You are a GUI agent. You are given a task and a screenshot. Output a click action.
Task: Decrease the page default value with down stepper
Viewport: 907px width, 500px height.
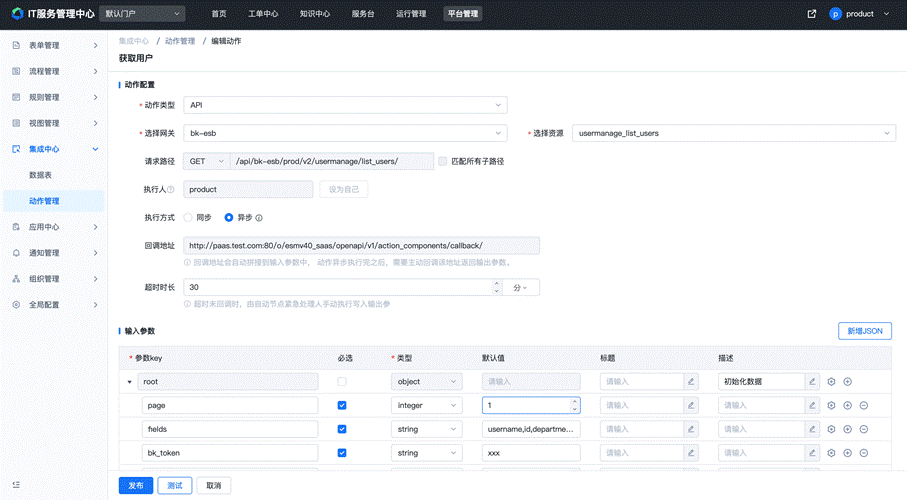574,409
